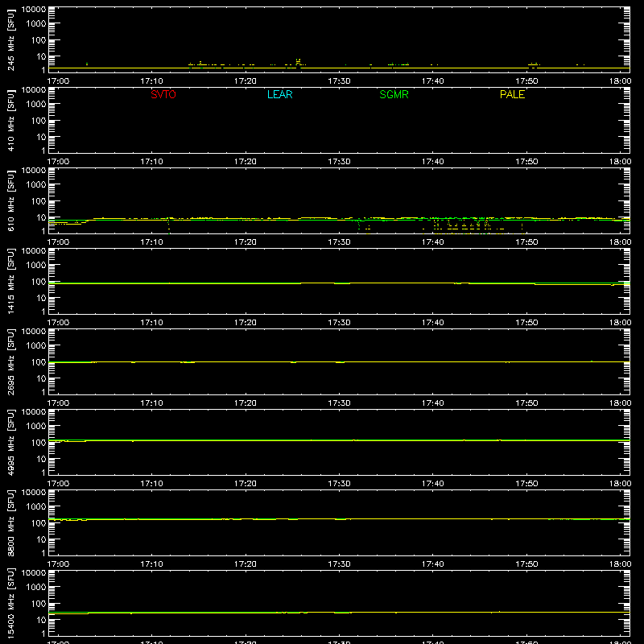Viewport: 644px width, 644px height.
Task: Select the 1415 MHz [SFU] axis title
Action: (10, 281)
